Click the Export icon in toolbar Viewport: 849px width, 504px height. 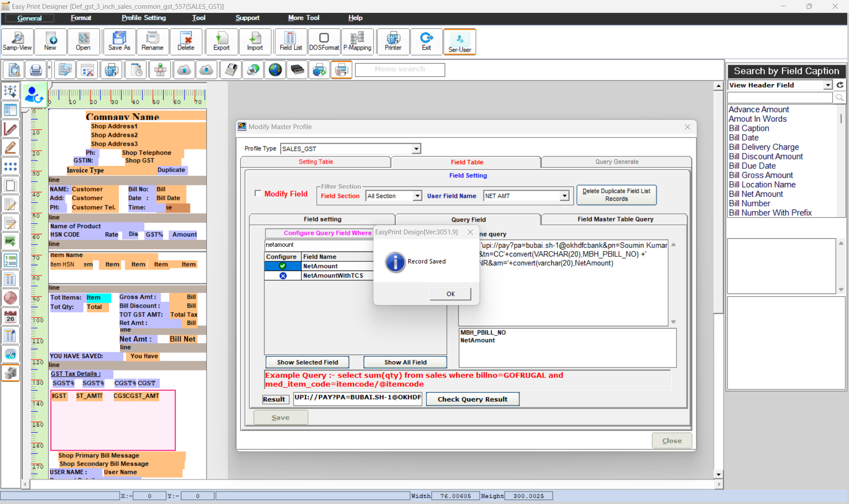[221, 42]
